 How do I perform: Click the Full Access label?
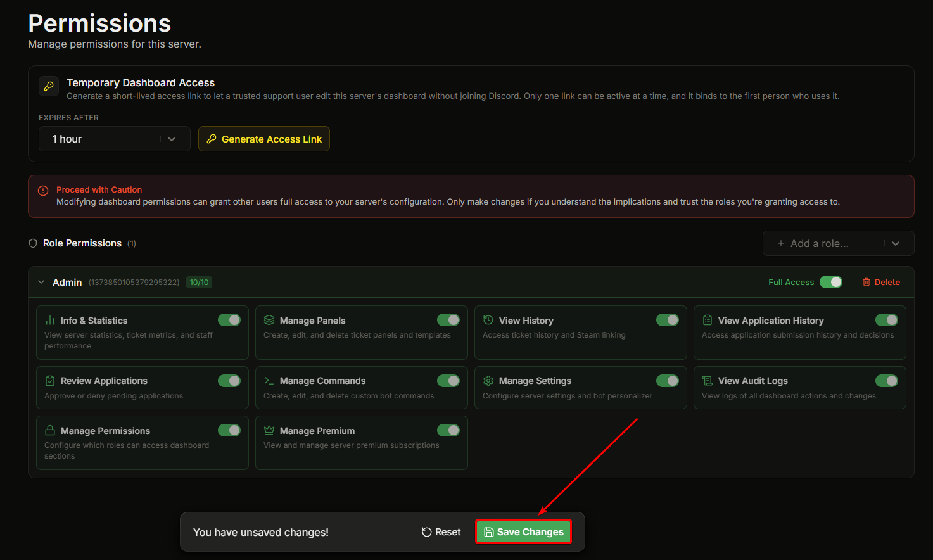click(x=791, y=282)
